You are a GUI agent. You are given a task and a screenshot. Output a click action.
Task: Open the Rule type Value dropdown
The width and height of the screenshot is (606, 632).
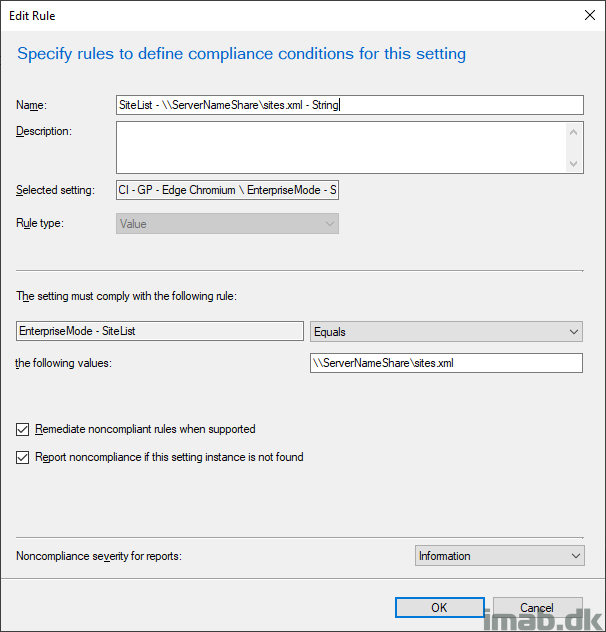(x=227, y=224)
